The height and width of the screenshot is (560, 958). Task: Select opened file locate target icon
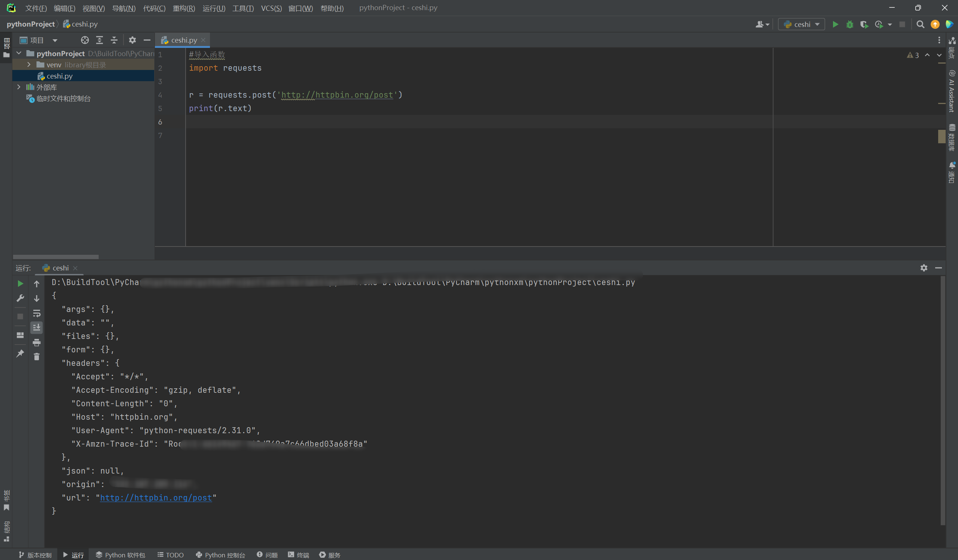coord(85,40)
